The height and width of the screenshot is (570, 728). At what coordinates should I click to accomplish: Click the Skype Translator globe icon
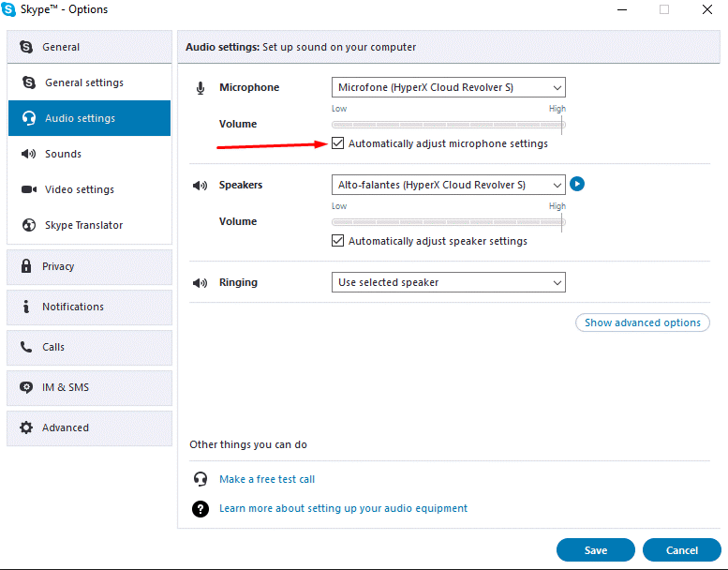pos(29,225)
